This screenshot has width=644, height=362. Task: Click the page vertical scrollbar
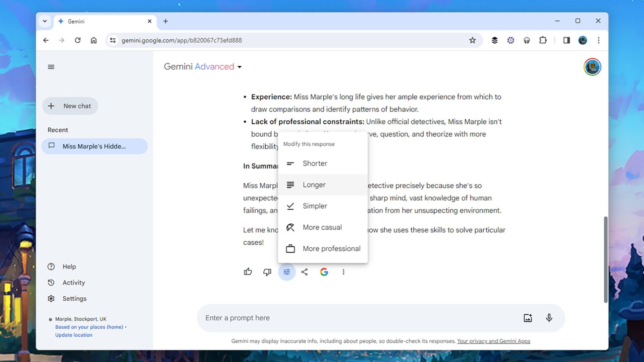(x=605, y=260)
